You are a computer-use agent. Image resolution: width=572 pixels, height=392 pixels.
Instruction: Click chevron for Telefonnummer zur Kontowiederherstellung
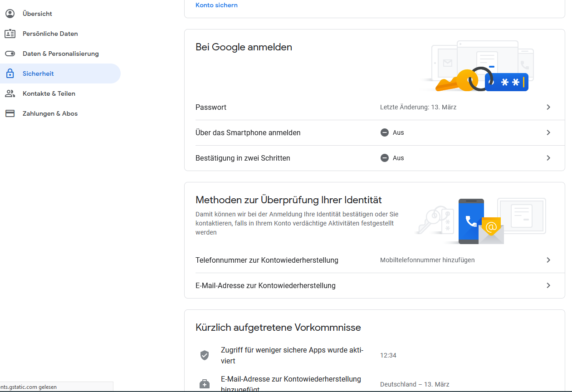tap(548, 260)
